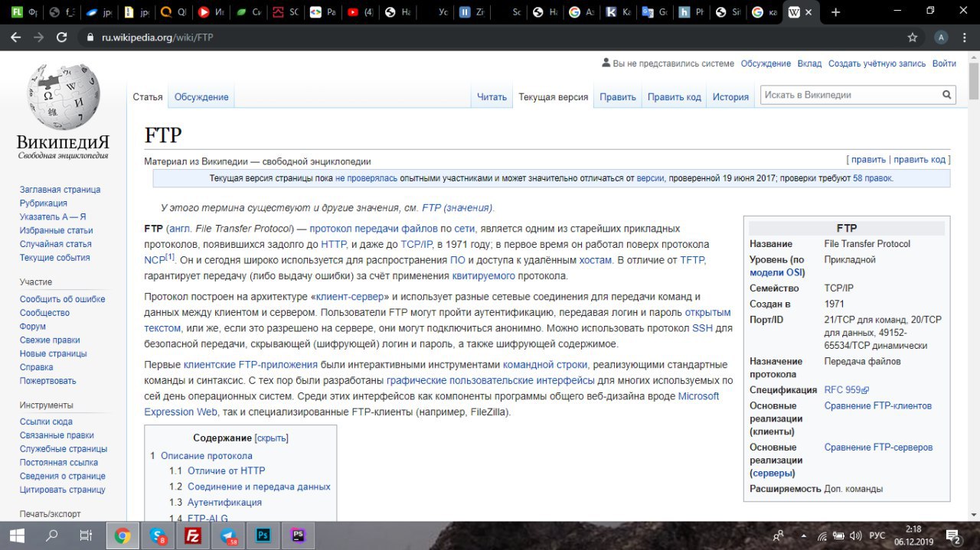Click the Wikipedia globe logo

click(x=64, y=96)
